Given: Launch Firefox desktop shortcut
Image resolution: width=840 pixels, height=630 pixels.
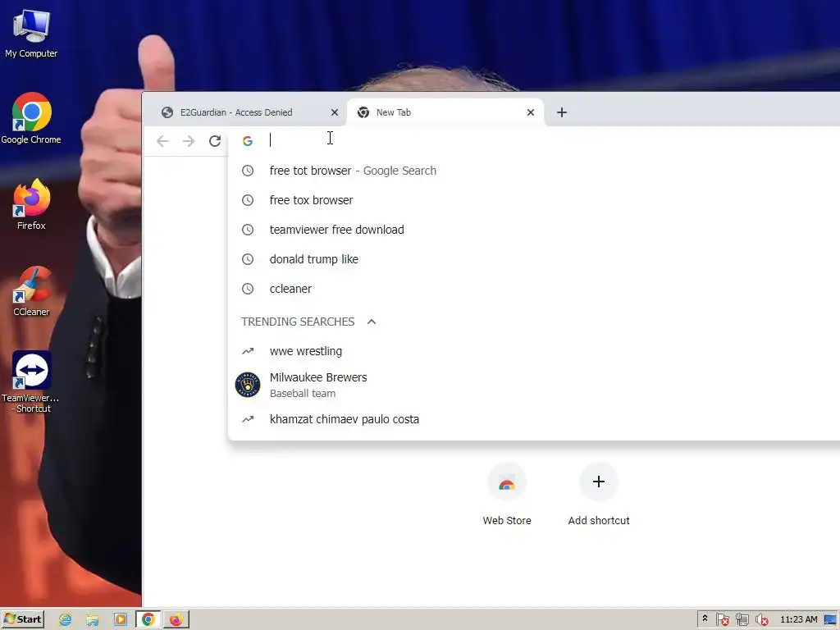Looking at the screenshot, I should 31,204.
